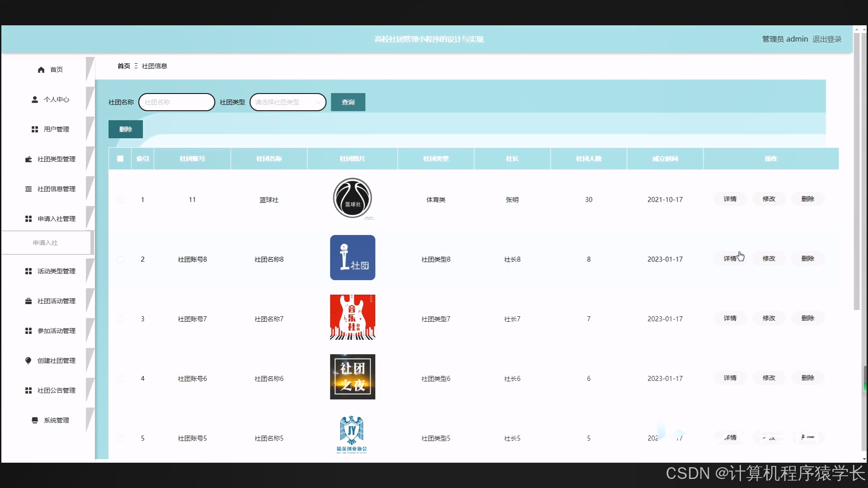The width and height of the screenshot is (868, 488).
Task: Click 修改 for 社团名称6
Action: point(769,378)
